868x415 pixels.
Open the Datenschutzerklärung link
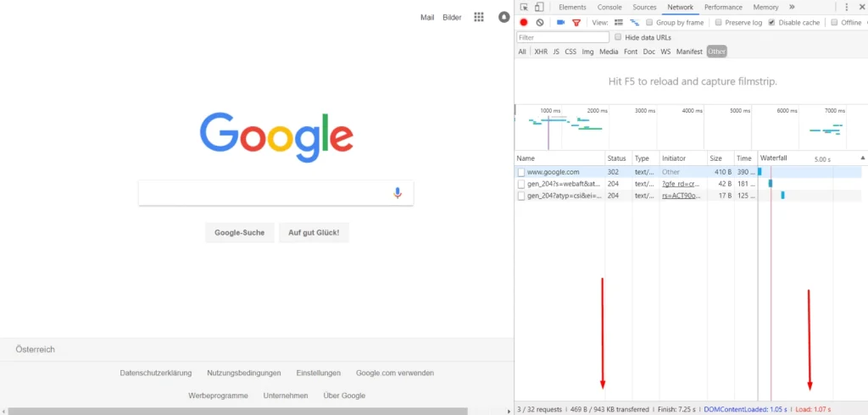(156, 373)
